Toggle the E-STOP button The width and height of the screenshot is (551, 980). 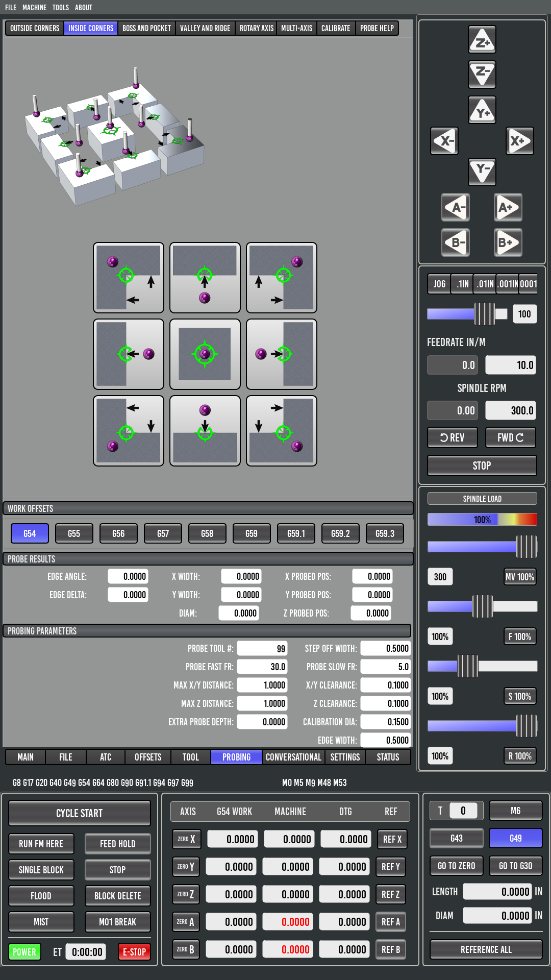pos(135,952)
